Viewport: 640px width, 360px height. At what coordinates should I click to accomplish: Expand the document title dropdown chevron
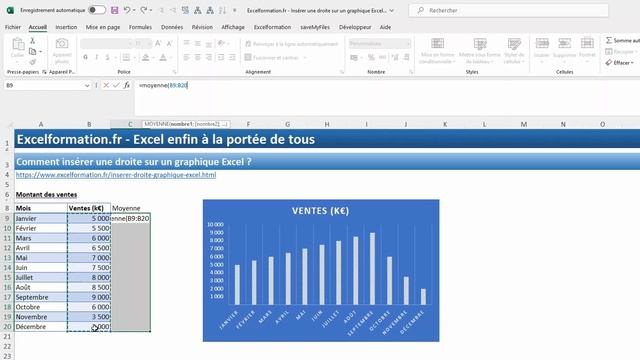click(392, 11)
